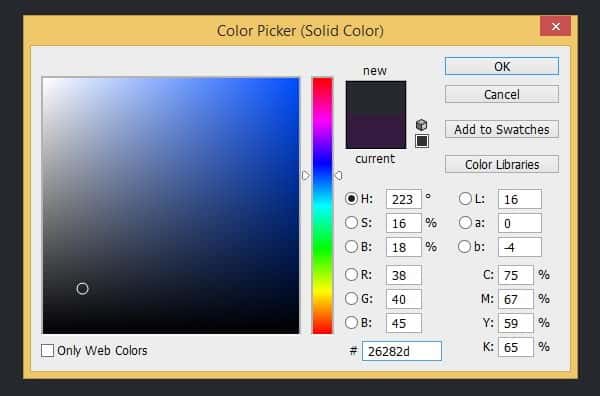Click Add to Swatches
Image resolution: width=600 pixels, height=396 pixels.
(x=502, y=129)
